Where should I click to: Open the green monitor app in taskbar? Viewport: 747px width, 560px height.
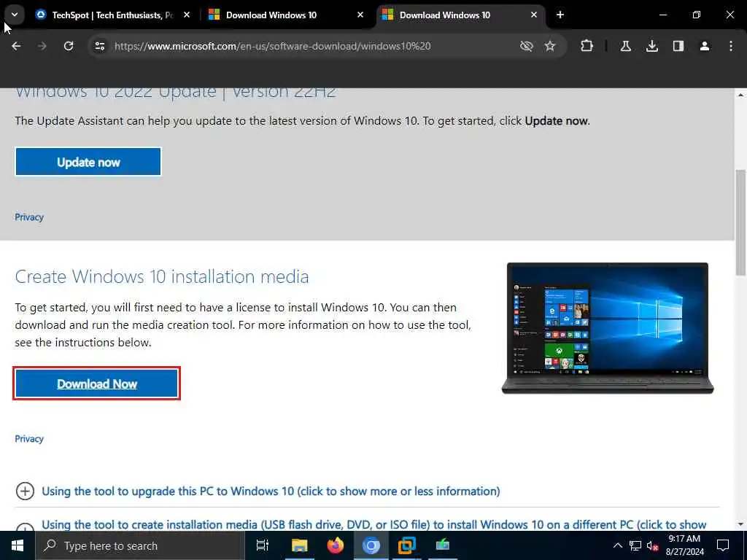pyautogui.click(x=443, y=545)
